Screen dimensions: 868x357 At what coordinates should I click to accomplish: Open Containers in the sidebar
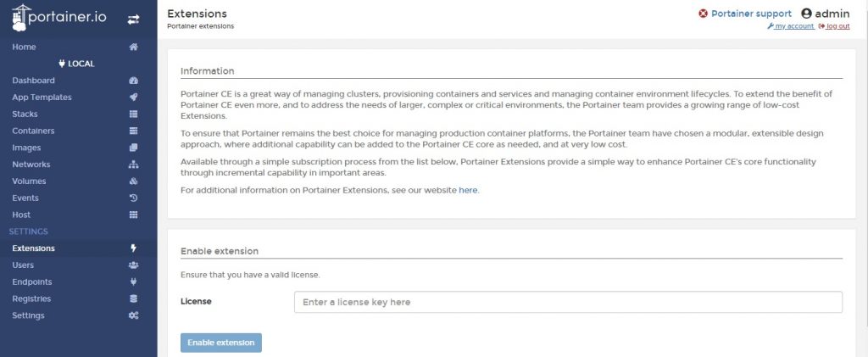33,131
